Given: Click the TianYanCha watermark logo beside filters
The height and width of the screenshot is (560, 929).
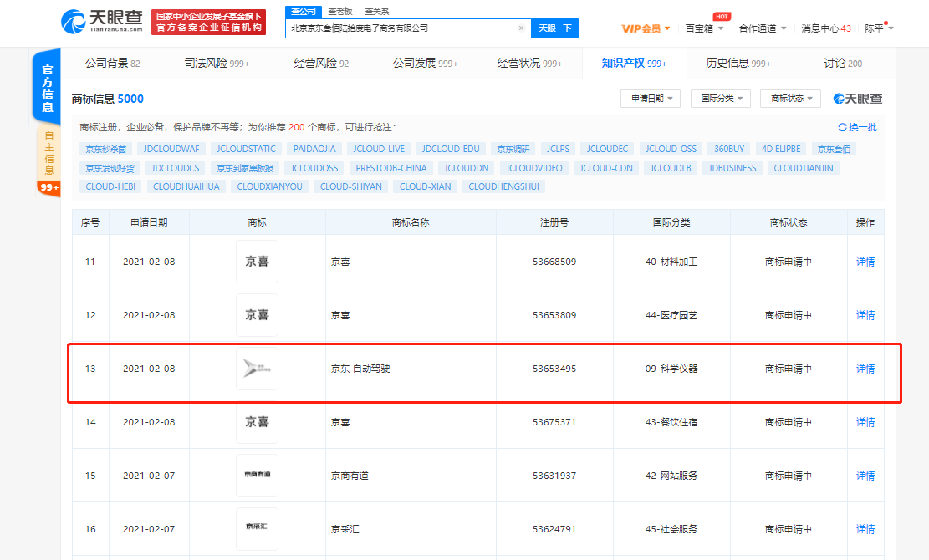Looking at the screenshot, I should [857, 99].
